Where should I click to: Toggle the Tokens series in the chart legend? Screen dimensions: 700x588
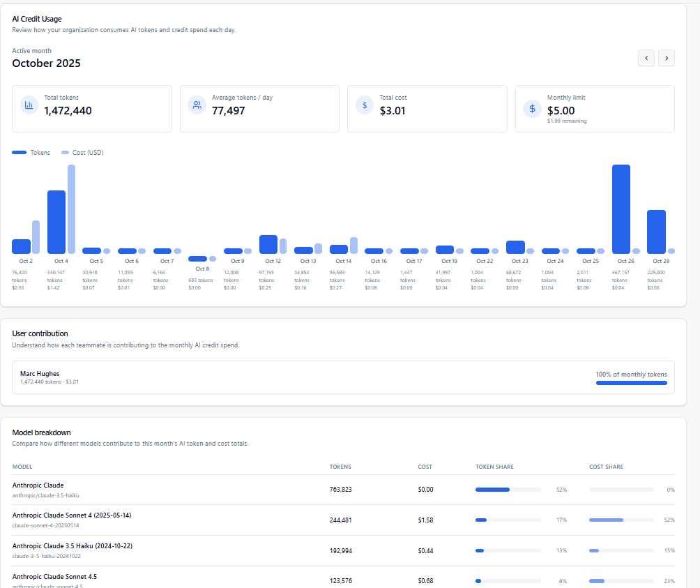point(33,152)
